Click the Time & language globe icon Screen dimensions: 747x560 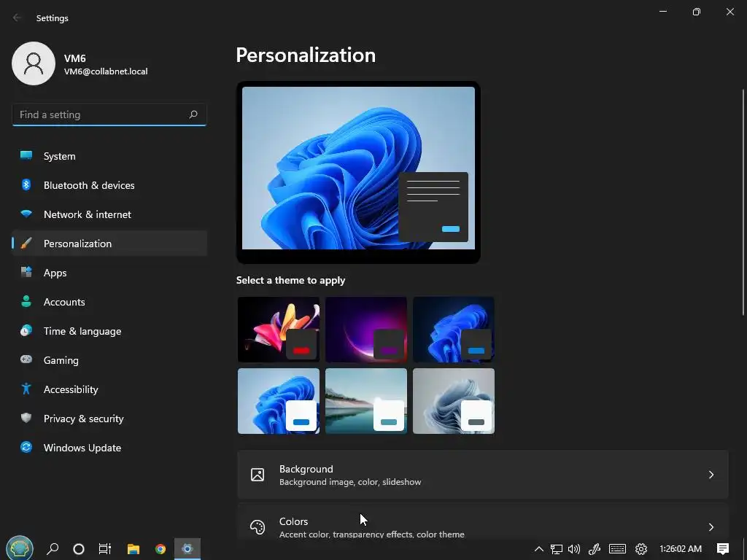pos(26,330)
